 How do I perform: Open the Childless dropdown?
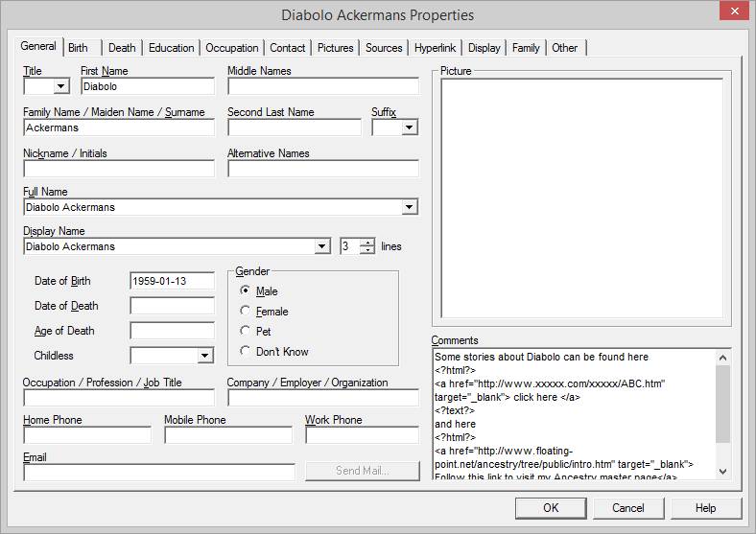point(204,357)
